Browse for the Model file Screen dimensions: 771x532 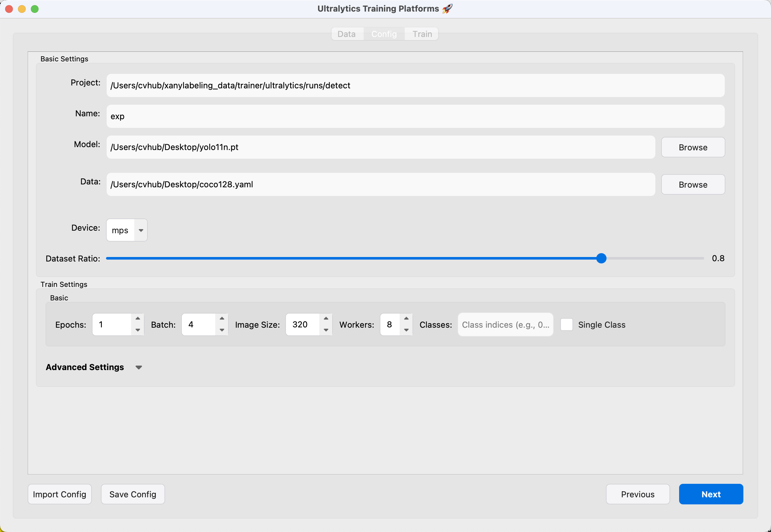(x=693, y=147)
